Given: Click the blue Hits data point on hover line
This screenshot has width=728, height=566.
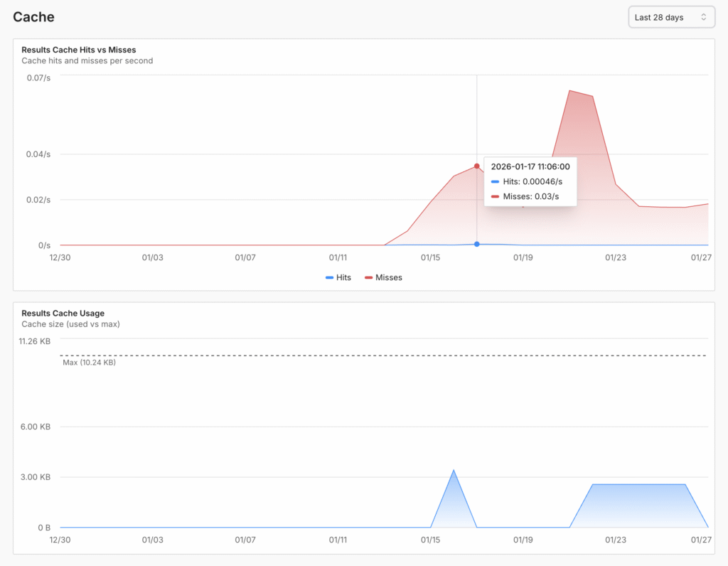Looking at the screenshot, I should (x=476, y=244).
